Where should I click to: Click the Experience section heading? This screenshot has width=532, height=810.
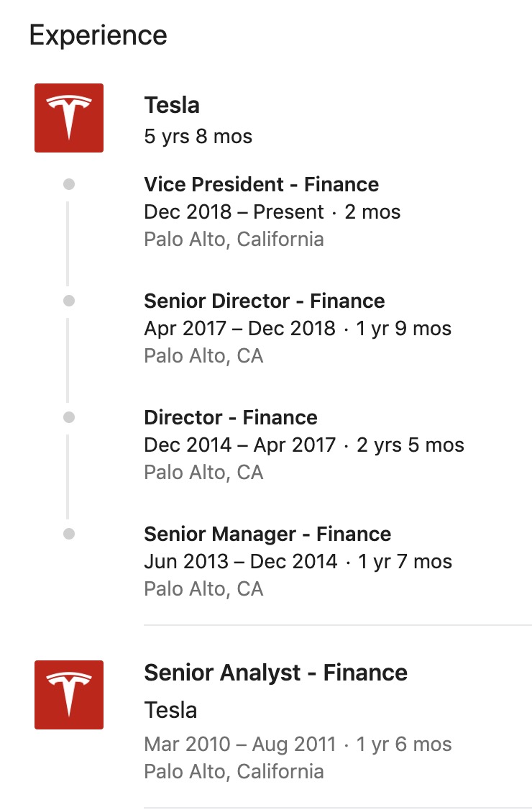98,35
